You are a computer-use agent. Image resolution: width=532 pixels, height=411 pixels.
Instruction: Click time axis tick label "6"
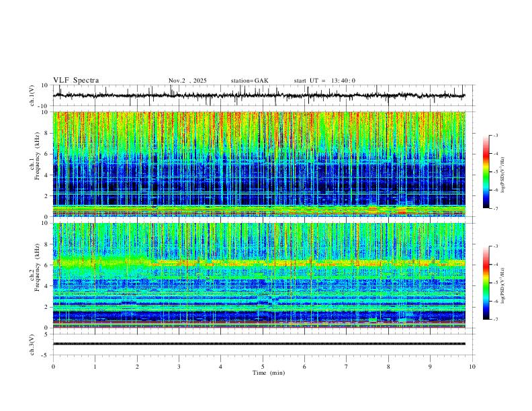tap(304, 367)
